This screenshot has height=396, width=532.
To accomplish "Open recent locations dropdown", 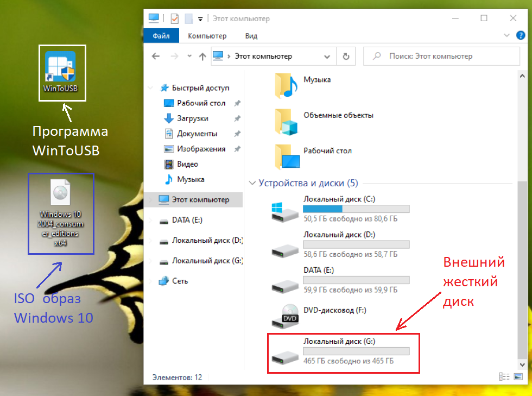I will 189,56.
